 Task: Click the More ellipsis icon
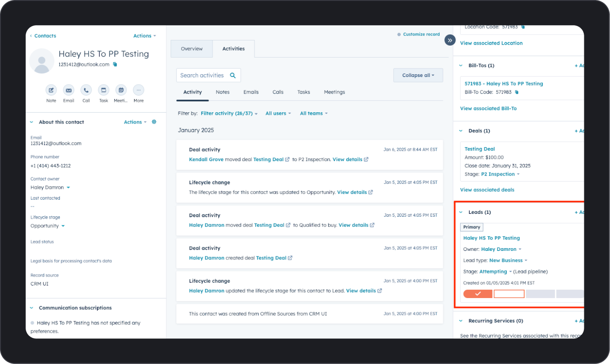click(138, 90)
